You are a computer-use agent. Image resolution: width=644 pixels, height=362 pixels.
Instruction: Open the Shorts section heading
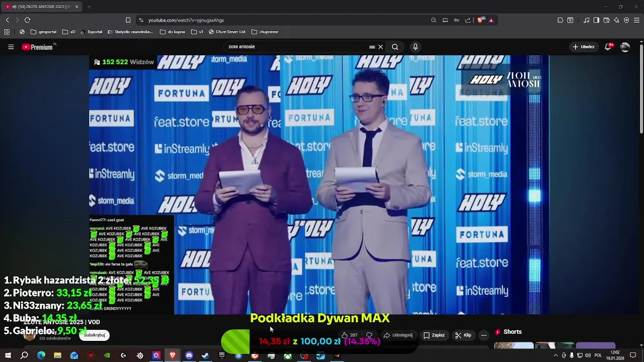[508, 332]
